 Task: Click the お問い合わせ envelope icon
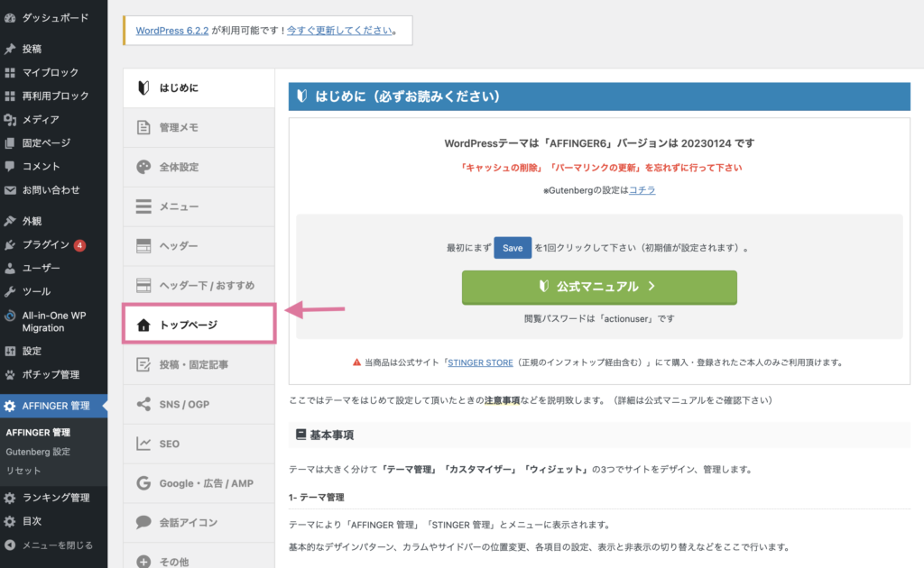pos(10,190)
